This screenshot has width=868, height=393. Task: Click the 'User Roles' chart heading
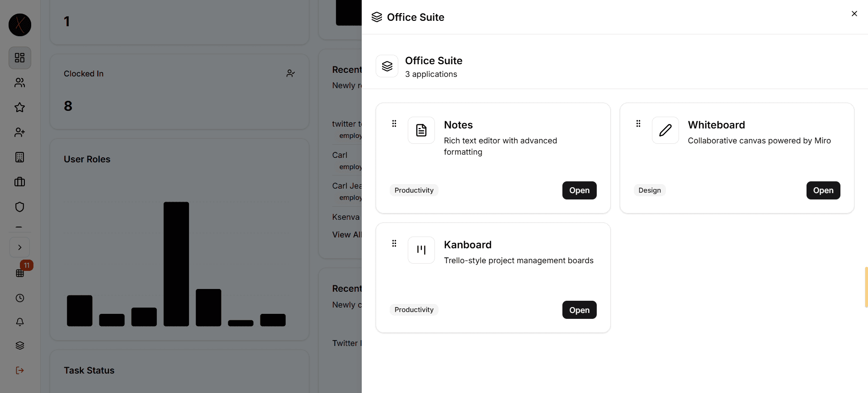[87, 159]
